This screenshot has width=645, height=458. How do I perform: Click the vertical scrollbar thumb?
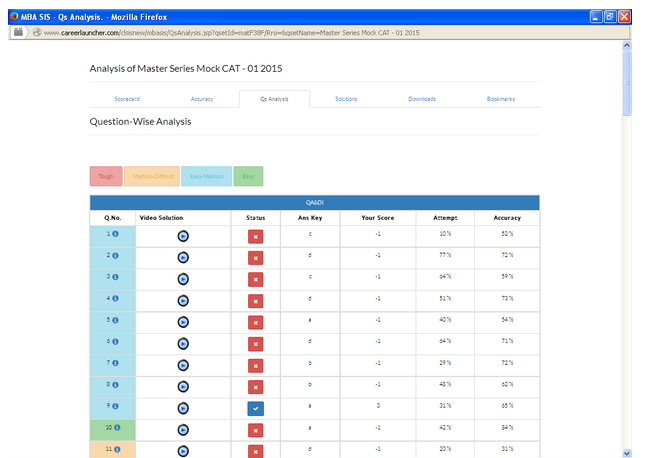coord(626,84)
